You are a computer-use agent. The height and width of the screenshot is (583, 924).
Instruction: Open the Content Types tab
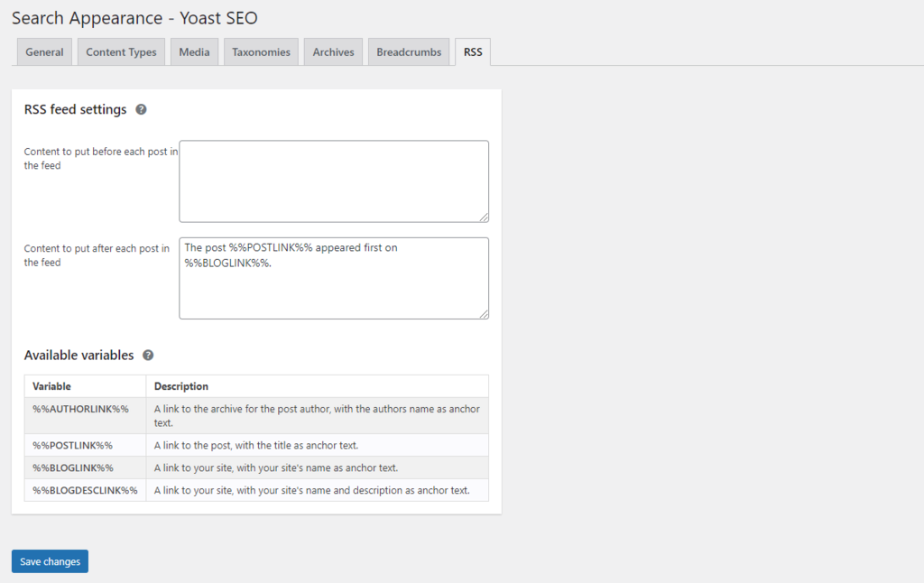(x=120, y=51)
